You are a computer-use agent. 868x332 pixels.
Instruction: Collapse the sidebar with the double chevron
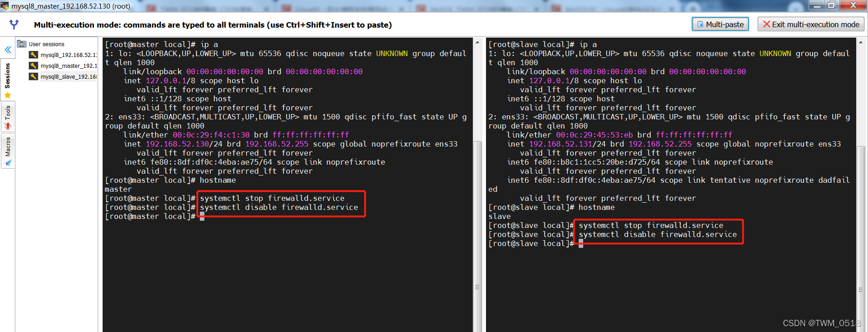(x=8, y=50)
